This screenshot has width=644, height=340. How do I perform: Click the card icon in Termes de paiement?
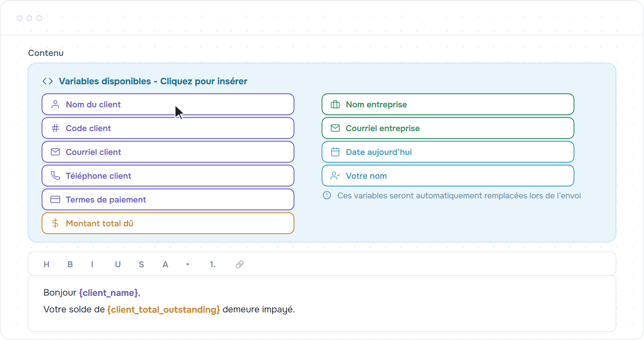(55, 199)
